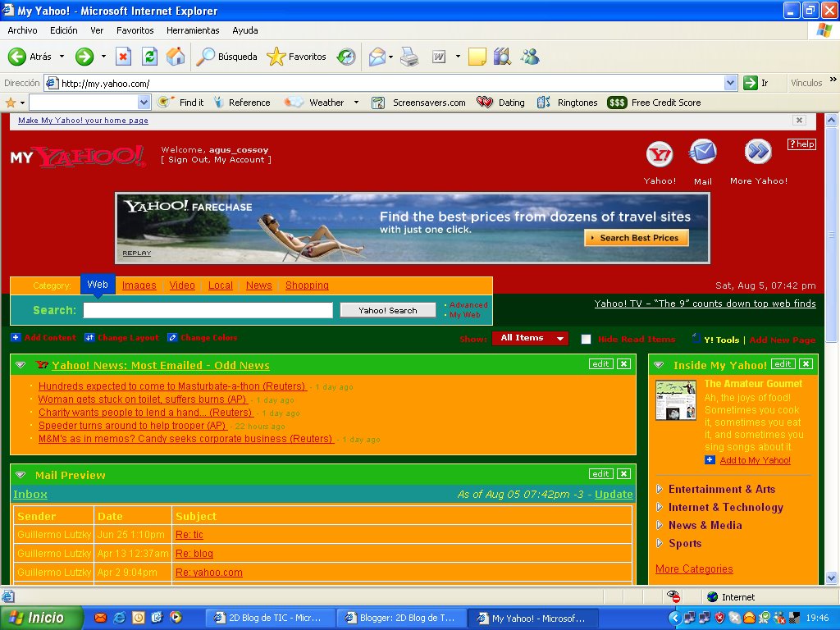Close the Mail Preview module
Image resolution: width=840 pixels, height=630 pixels.
(623, 474)
